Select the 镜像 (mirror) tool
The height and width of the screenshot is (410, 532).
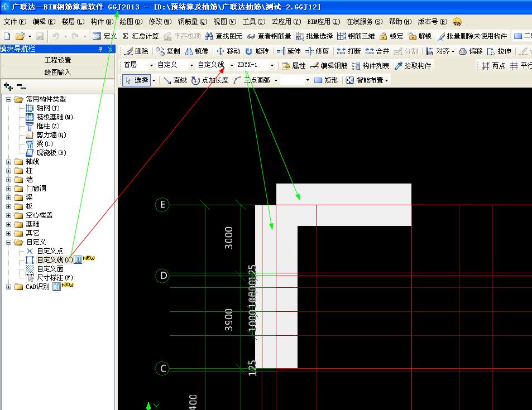(189, 51)
